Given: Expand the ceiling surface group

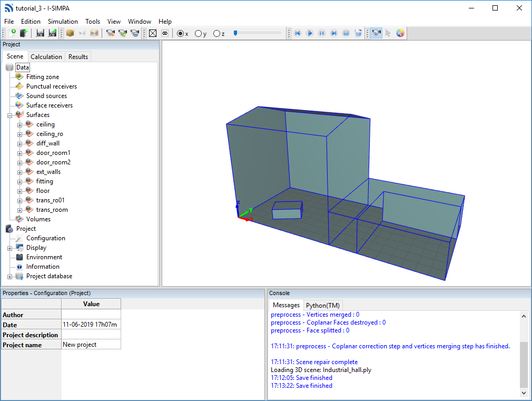Looking at the screenshot, I should point(19,125).
